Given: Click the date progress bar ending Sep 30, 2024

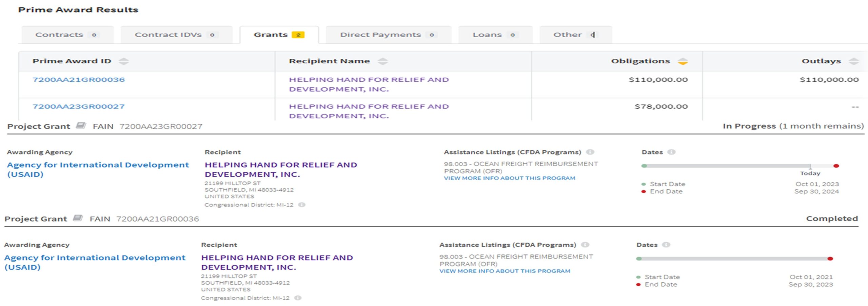Looking at the screenshot, I should click(x=740, y=166).
